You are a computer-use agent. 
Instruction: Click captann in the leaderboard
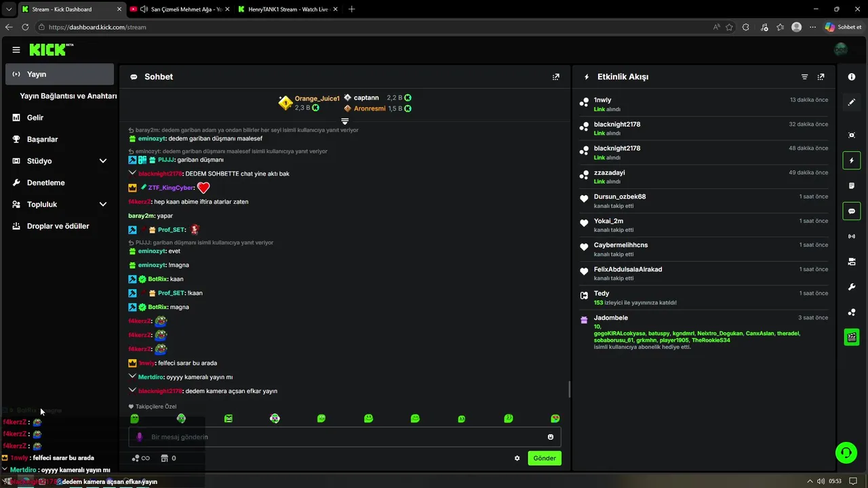[x=366, y=98]
